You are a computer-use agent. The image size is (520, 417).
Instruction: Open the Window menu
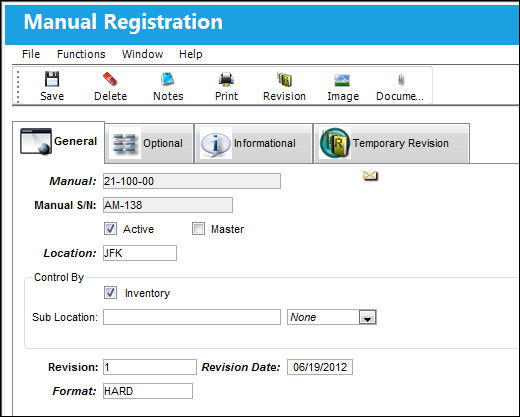click(x=143, y=54)
